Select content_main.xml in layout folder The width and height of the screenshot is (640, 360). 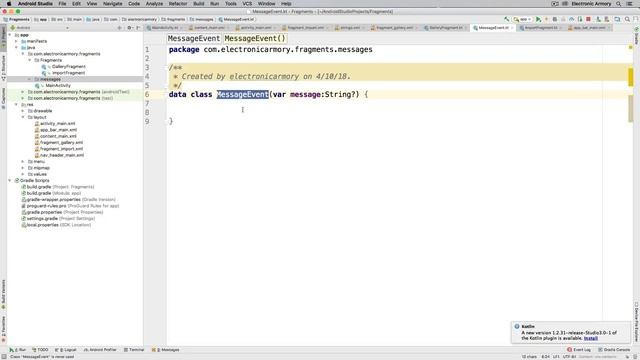(58, 136)
